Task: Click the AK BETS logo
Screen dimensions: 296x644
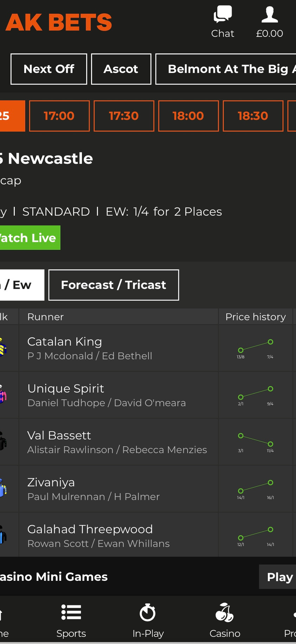Action: tap(59, 22)
